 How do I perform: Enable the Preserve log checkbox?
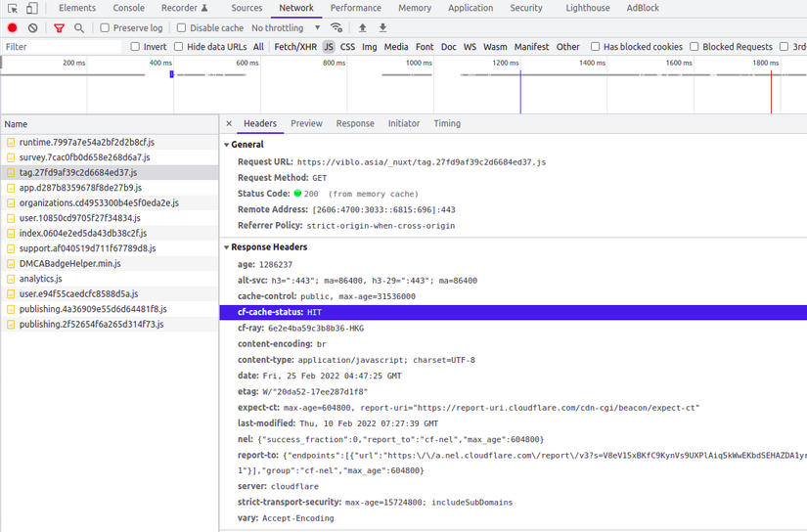tap(106, 28)
